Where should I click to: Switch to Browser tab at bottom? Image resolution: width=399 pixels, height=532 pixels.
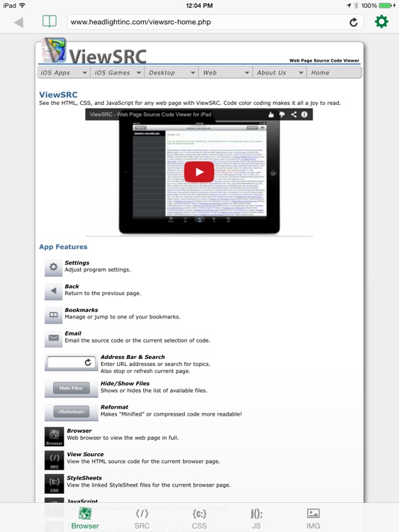pyautogui.click(x=85, y=519)
